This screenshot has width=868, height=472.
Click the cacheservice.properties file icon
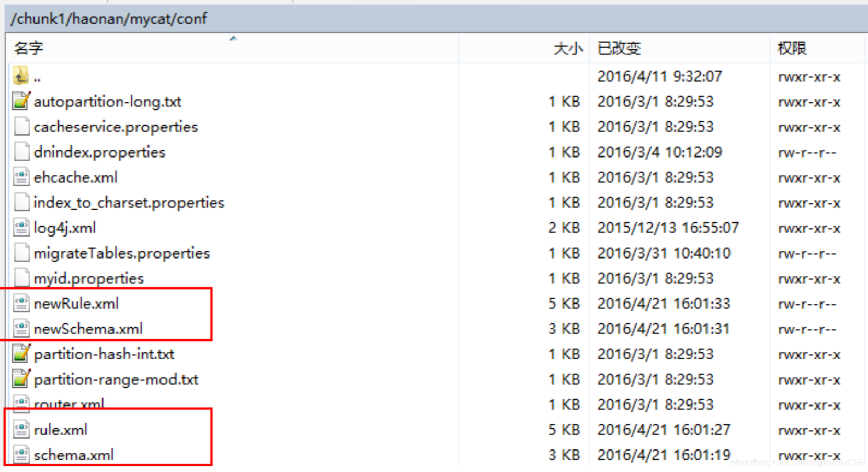(x=21, y=127)
